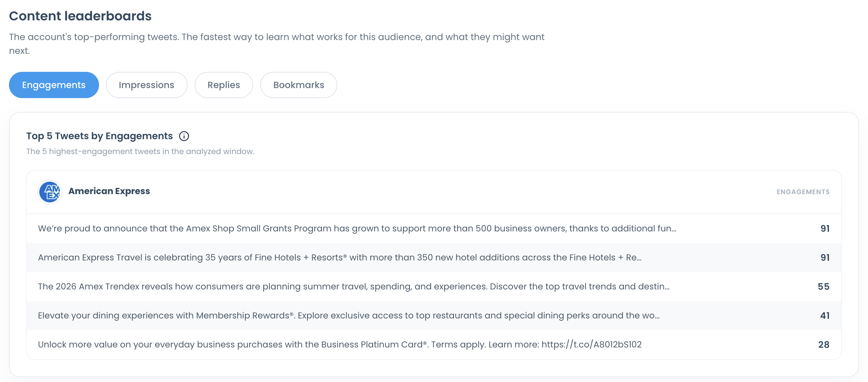Click the 55 engagements value
This screenshot has height=382, width=868.
pos(823,287)
